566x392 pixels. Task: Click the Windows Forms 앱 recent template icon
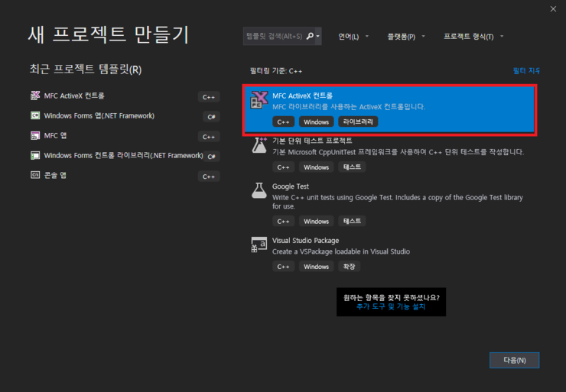pos(35,115)
